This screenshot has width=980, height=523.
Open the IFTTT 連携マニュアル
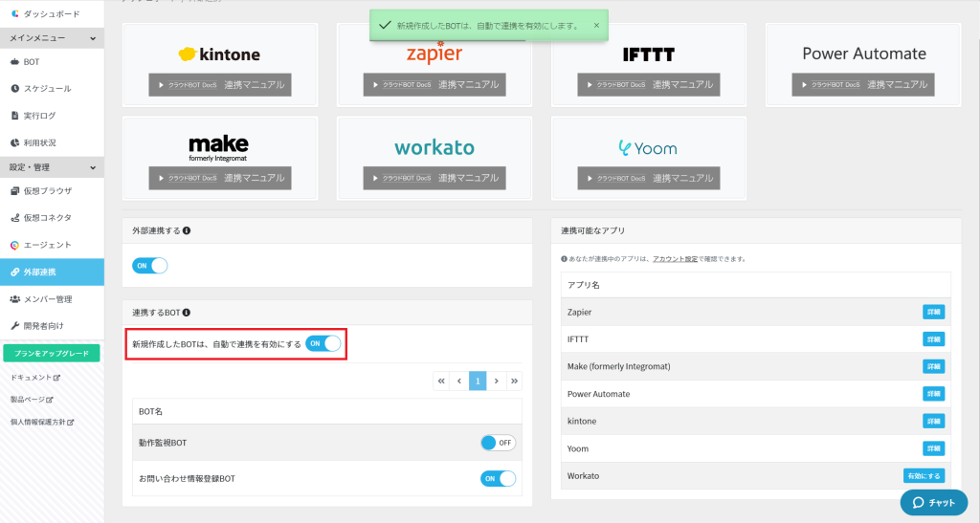point(649,85)
